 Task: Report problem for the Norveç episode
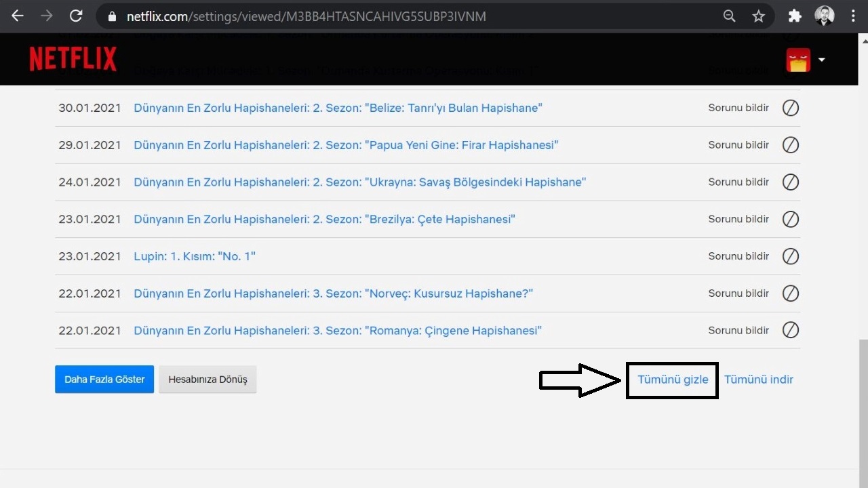(x=738, y=293)
